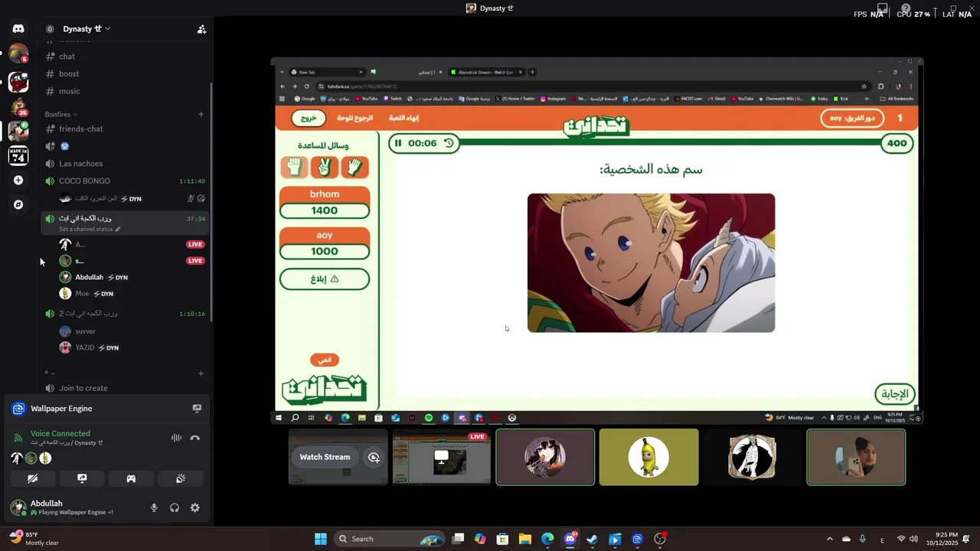980x551 pixels.
Task: Show hidden system tray icons chevron
Action: (829, 539)
